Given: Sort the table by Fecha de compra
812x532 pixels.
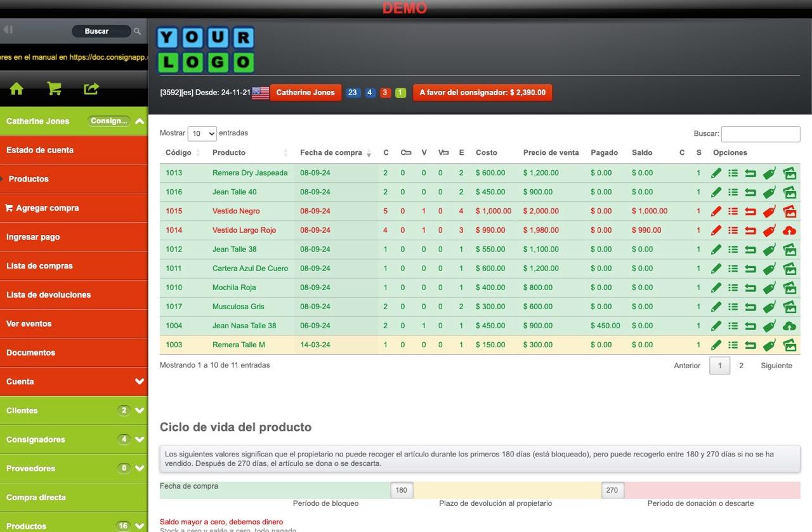Looking at the screenshot, I should click(336, 152).
